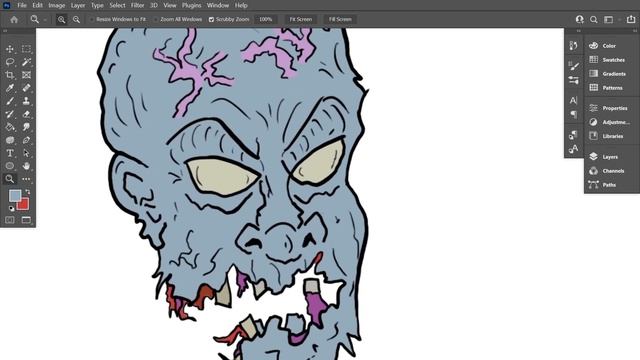Toggle Quick Mask mode
The image size is (640, 360).
(10, 220)
